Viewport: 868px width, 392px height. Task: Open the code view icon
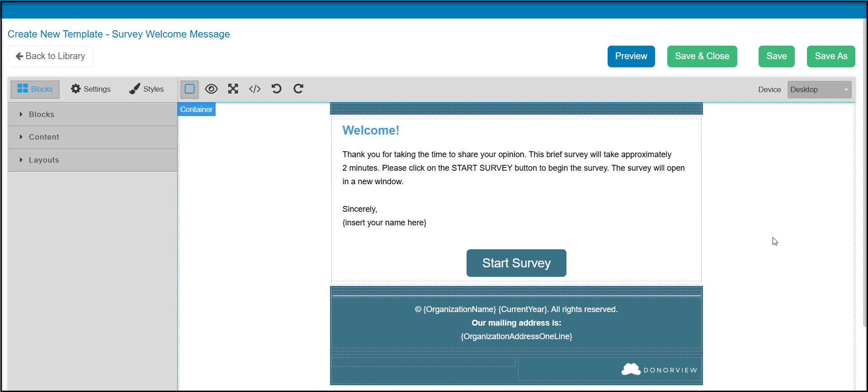(x=255, y=89)
